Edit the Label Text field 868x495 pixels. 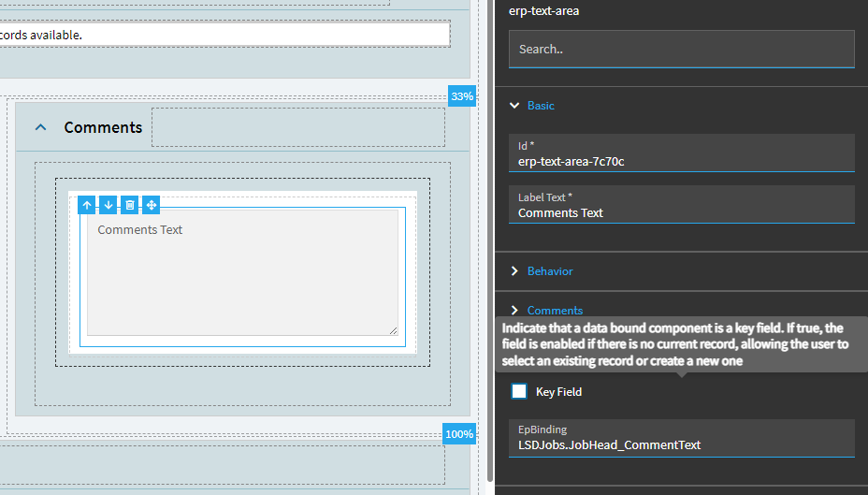click(682, 204)
